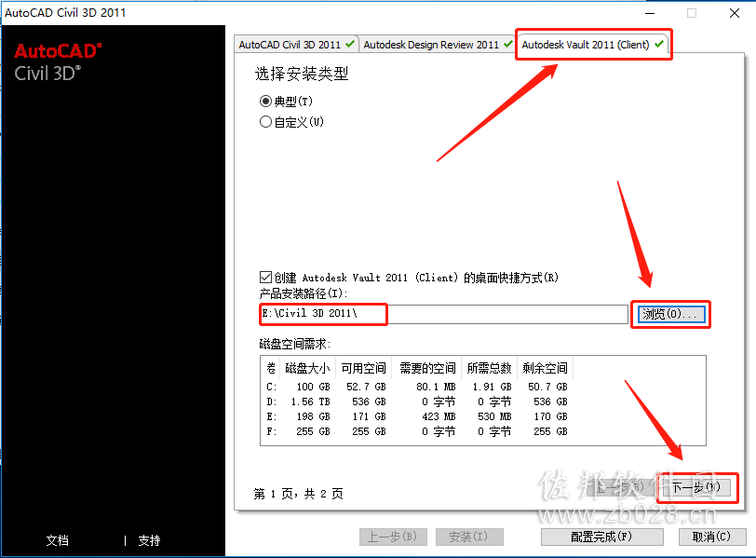Switch to AutoCAD Civil 3D 2011 tab
Viewport: 756px width, 558px height.
pyautogui.click(x=296, y=45)
